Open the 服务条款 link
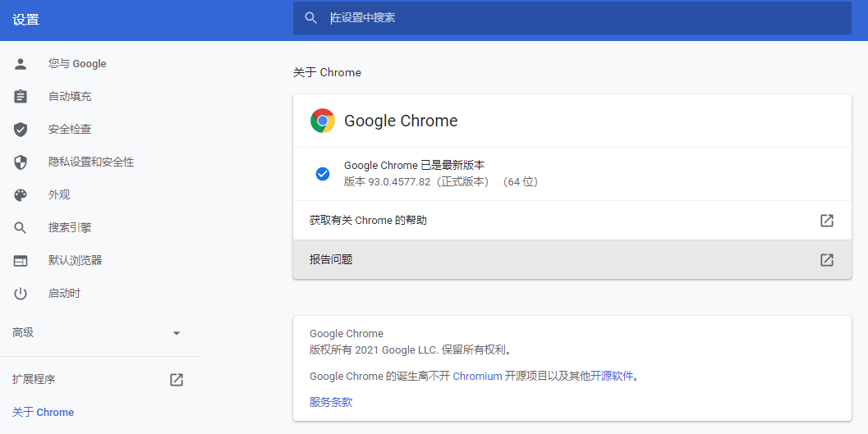 tap(331, 402)
